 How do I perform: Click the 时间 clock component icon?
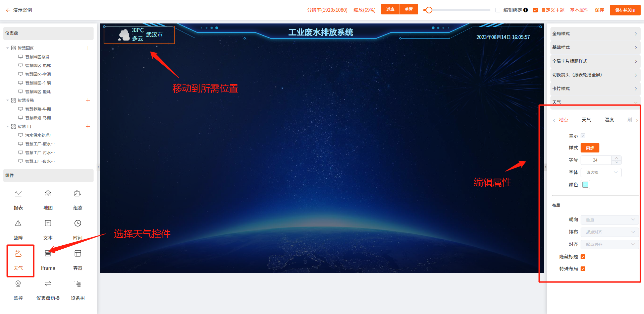coord(77,224)
